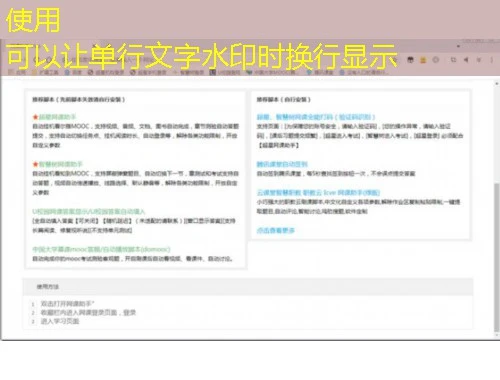Open the U校园网课答案显示 script link
Screen dimensions: 500x380
[89, 211]
